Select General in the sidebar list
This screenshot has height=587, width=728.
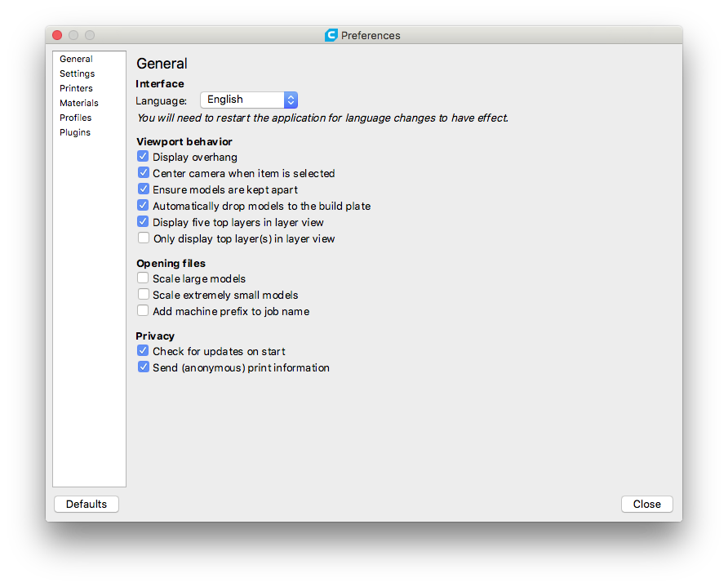76,59
